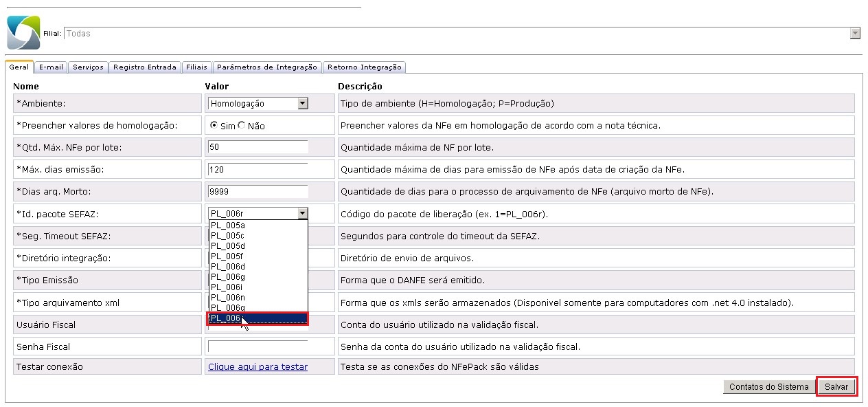Focus the Qtd. Máx. NFe por lote field
868x407 pixels.
258,148
